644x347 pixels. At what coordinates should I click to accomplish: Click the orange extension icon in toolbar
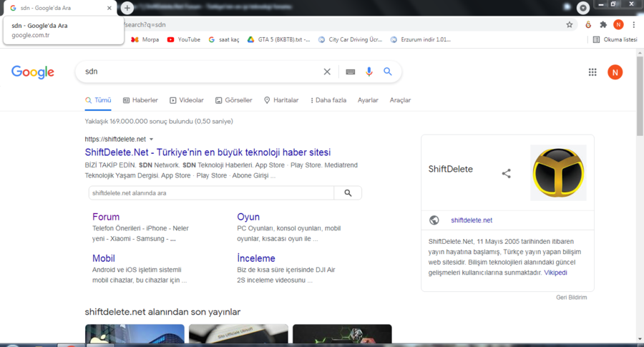[x=588, y=24]
